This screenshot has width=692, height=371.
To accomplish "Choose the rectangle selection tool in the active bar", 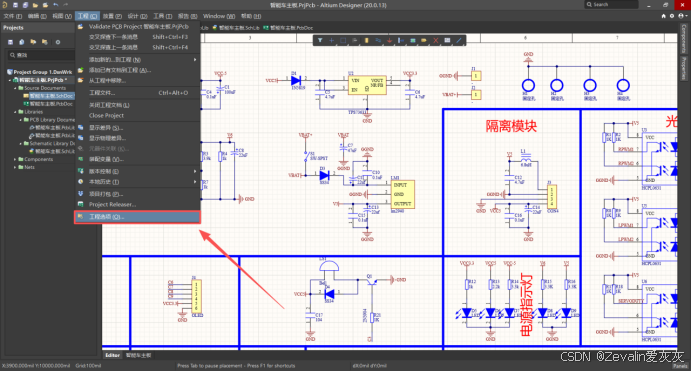I will 343,40.
